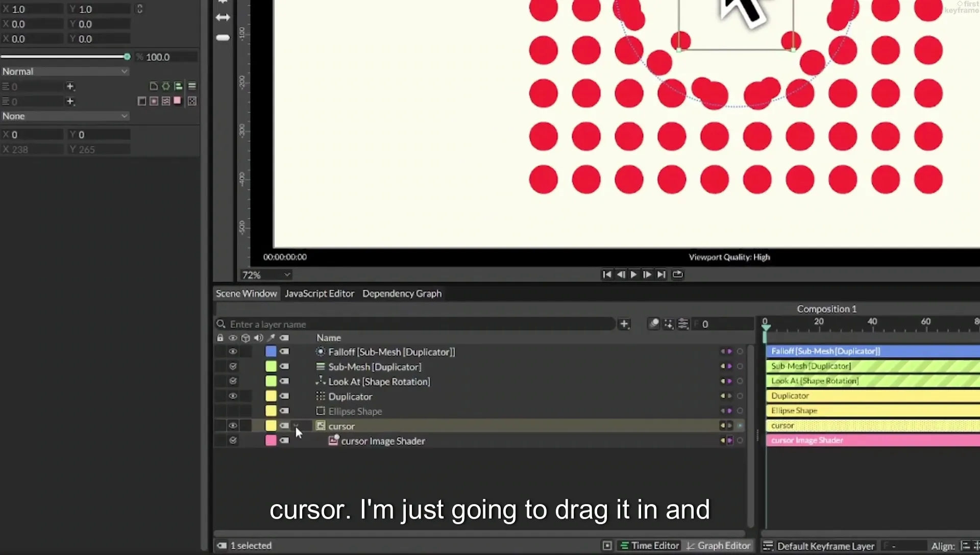Open the Normal blend mode dropdown
Viewport: 980px width, 555px height.
coord(65,71)
